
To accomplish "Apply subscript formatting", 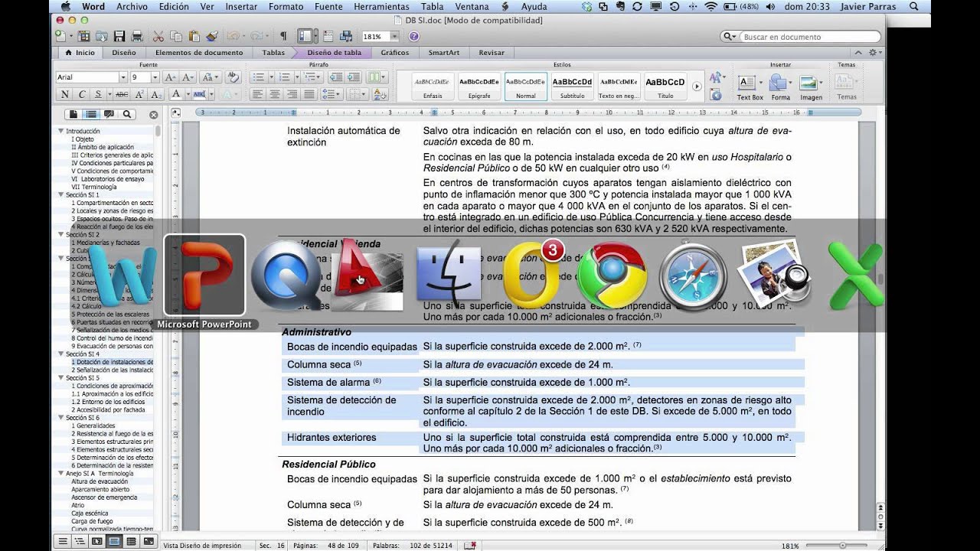I will pyautogui.click(x=156, y=94).
